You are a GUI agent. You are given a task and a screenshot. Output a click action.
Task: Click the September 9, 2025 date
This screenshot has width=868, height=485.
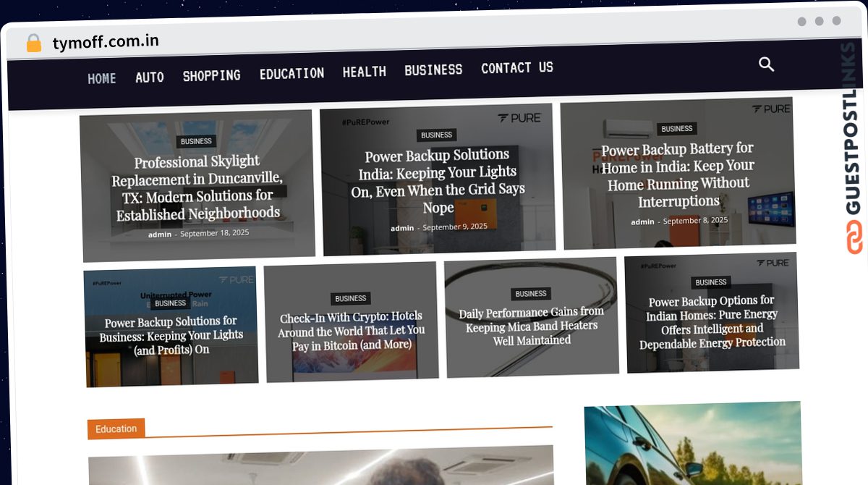click(x=455, y=227)
